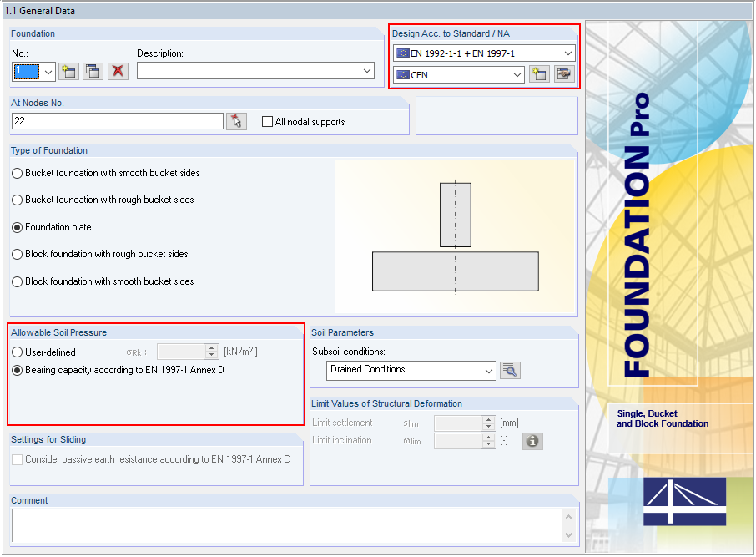This screenshot has height=557, width=756.
Task: Click in the Comment text field
Action: pos(284,524)
